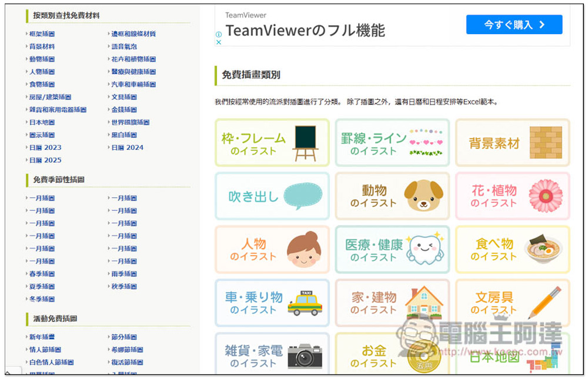Open the taxi 車・乗り物 card
Viewport: 588px width, 379px height.
click(x=272, y=303)
